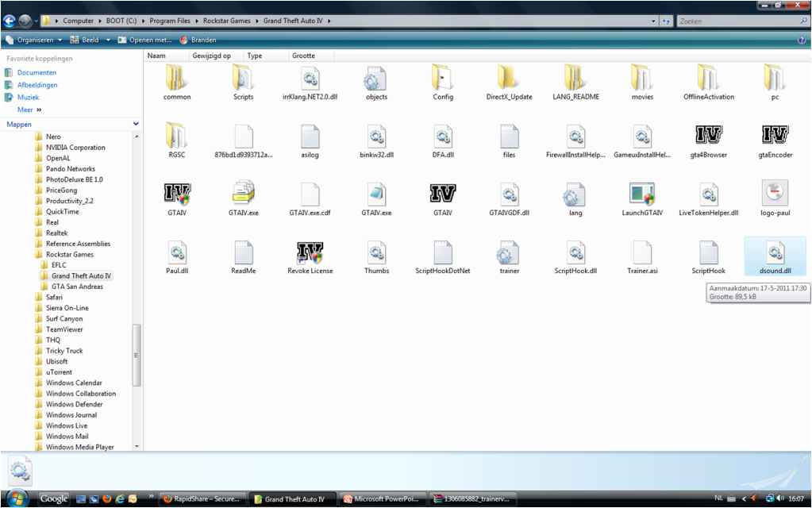Select the Scripts folder icon

point(243,79)
